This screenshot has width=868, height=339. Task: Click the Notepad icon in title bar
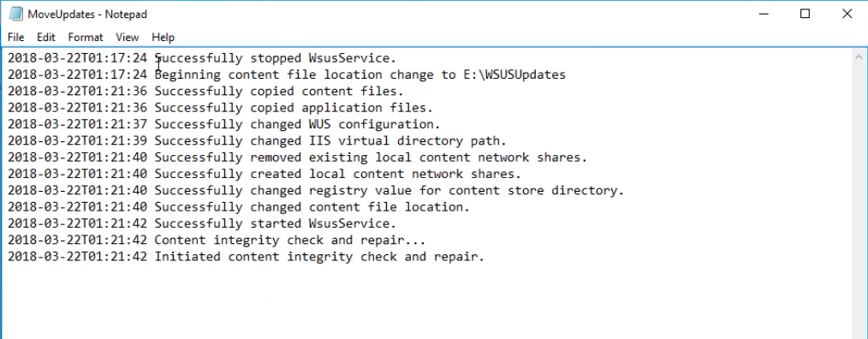click(x=16, y=14)
